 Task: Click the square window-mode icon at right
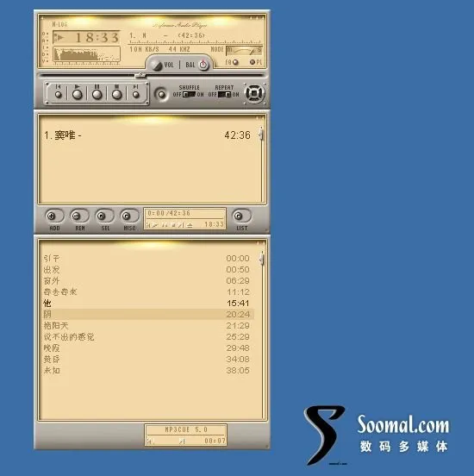254,93
